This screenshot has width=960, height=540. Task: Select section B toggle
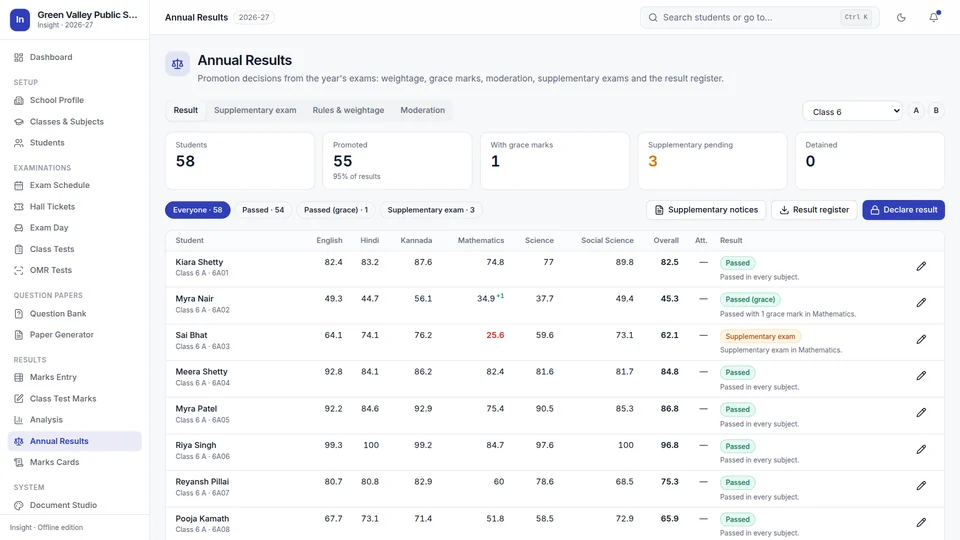tap(936, 111)
